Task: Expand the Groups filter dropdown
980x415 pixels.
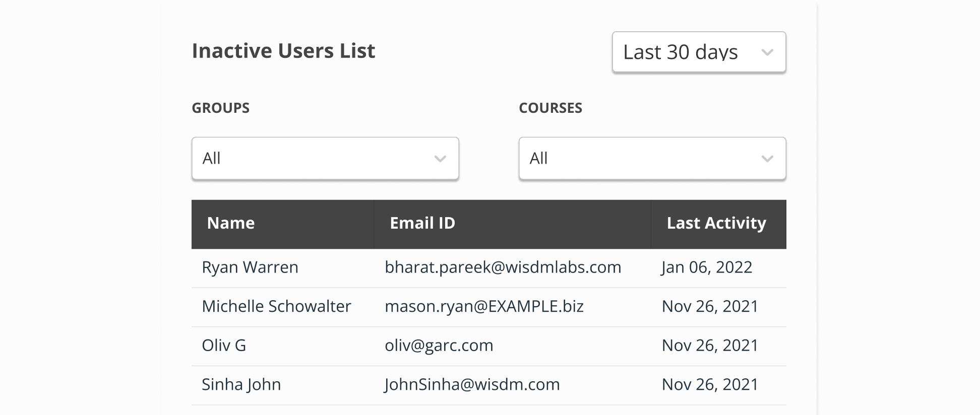Action: click(x=325, y=159)
